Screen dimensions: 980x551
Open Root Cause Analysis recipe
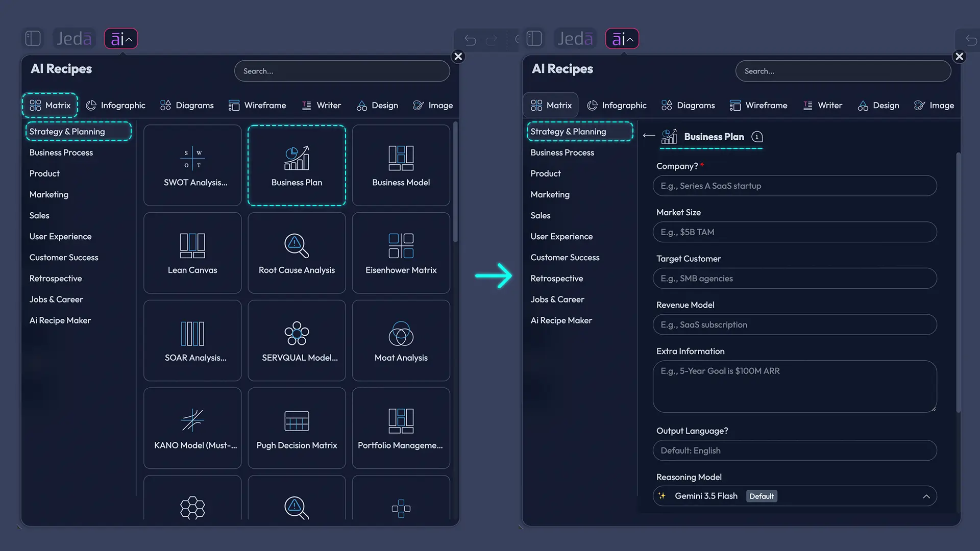tap(297, 253)
